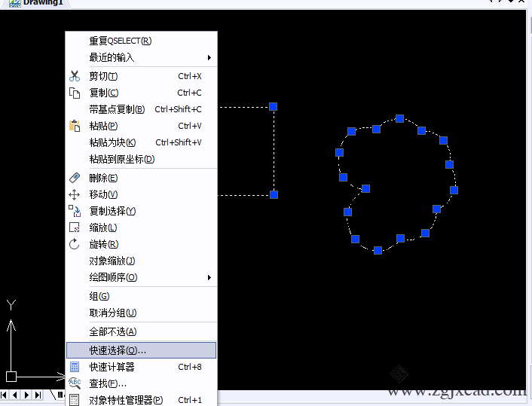This screenshot has width=532, height=406.
Task: Jump to last layout tab arrow
Action: [38, 395]
